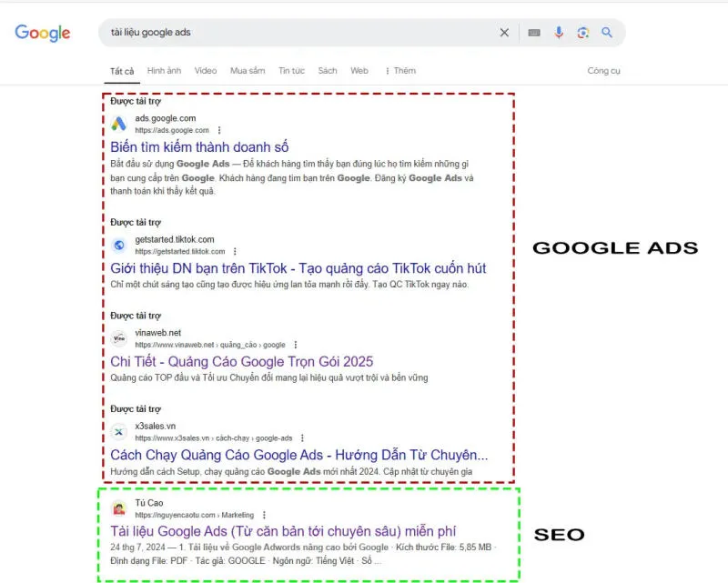Click the 'Tú Cao' site name
The height and width of the screenshot is (583, 728).
(149, 503)
